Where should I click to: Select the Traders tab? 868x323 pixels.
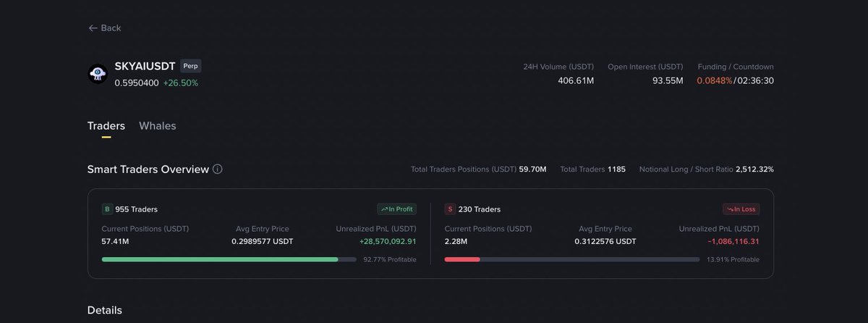[106, 126]
